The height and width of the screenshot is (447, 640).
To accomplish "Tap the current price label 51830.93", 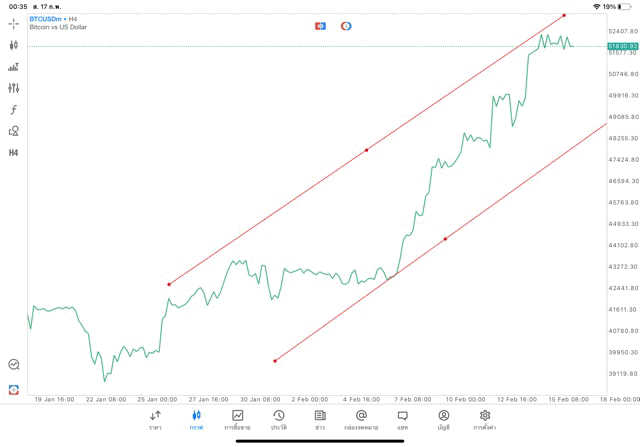I will click(x=621, y=46).
